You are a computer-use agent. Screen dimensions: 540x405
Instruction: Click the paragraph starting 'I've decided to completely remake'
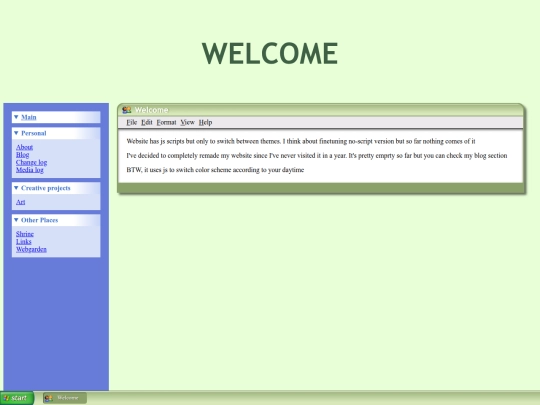(x=316, y=156)
